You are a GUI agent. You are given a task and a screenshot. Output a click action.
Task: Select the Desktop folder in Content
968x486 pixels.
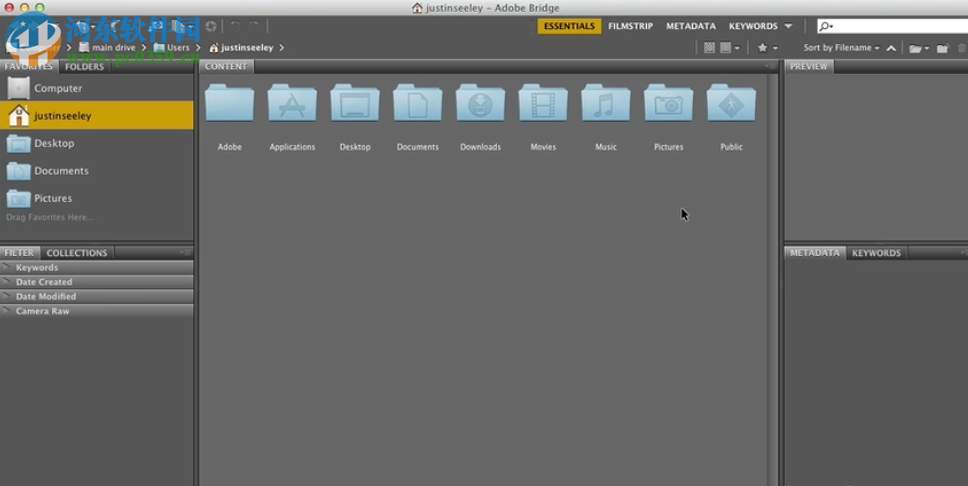355,103
